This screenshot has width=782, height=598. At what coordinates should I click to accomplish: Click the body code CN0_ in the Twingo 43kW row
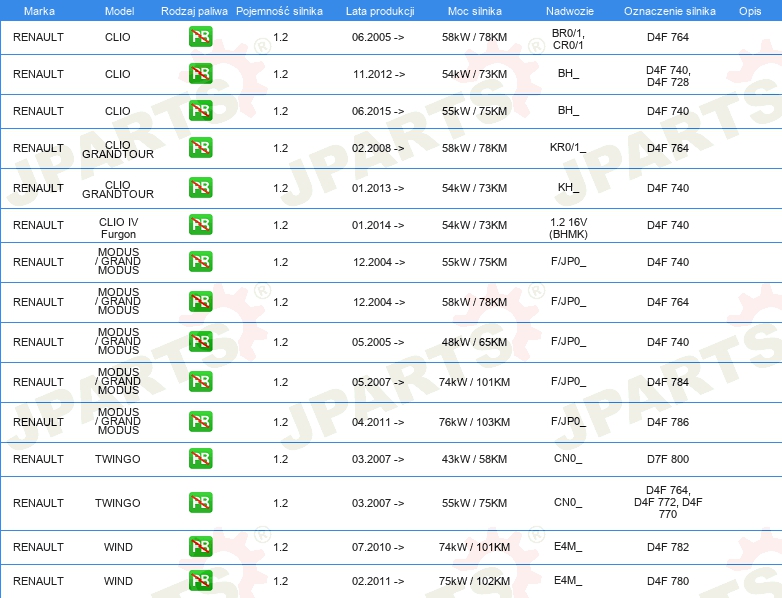click(568, 458)
